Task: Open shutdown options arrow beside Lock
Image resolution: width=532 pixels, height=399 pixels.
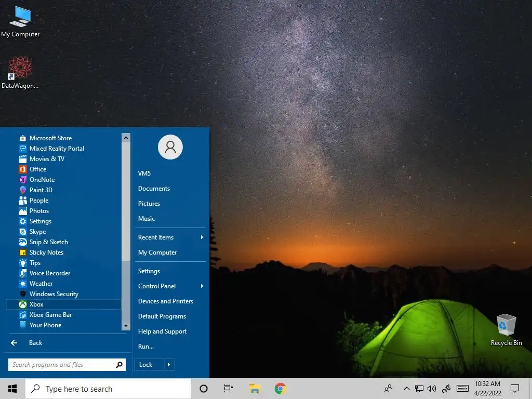Action: click(169, 364)
